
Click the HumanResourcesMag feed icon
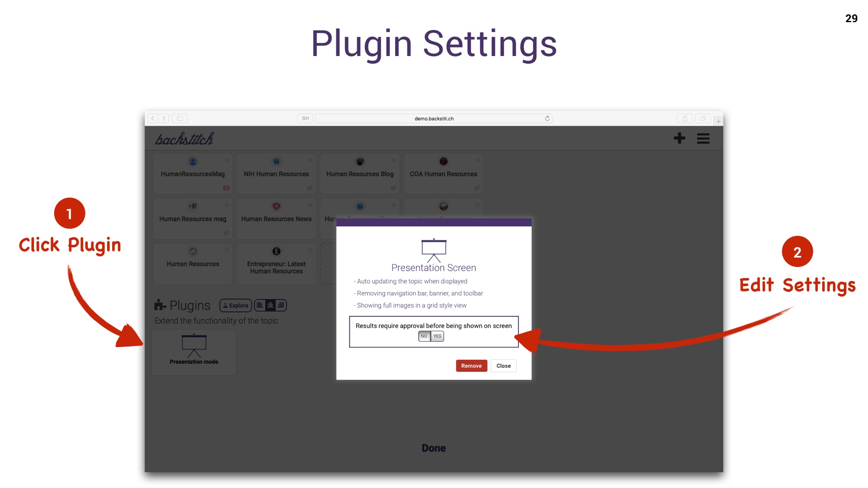click(193, 161)
